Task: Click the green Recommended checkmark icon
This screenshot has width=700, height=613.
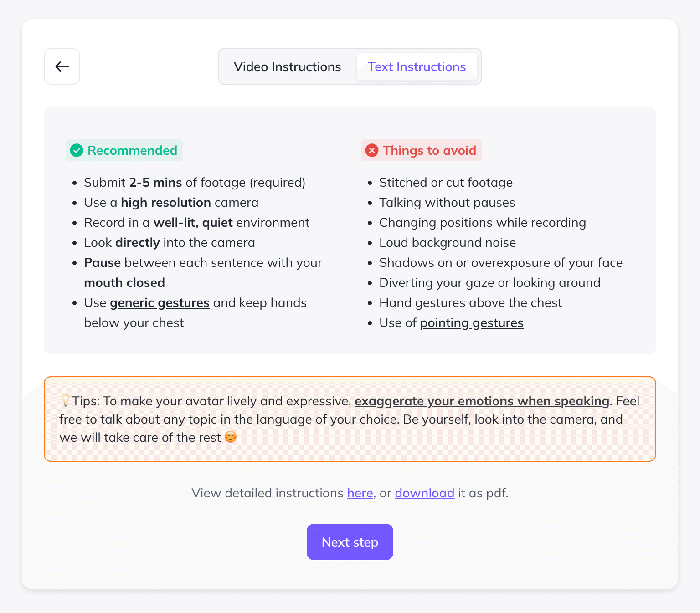Action: point(77,150)
